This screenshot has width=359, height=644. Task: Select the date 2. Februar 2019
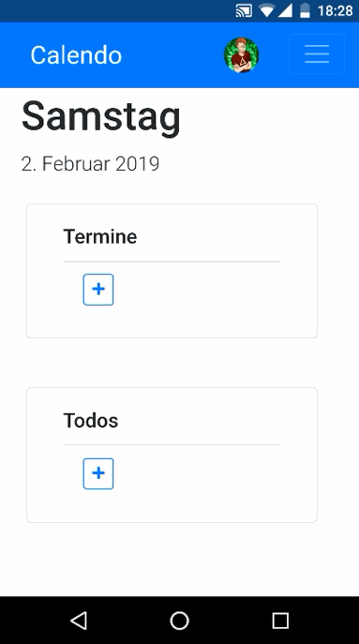(x=90, y=163)
